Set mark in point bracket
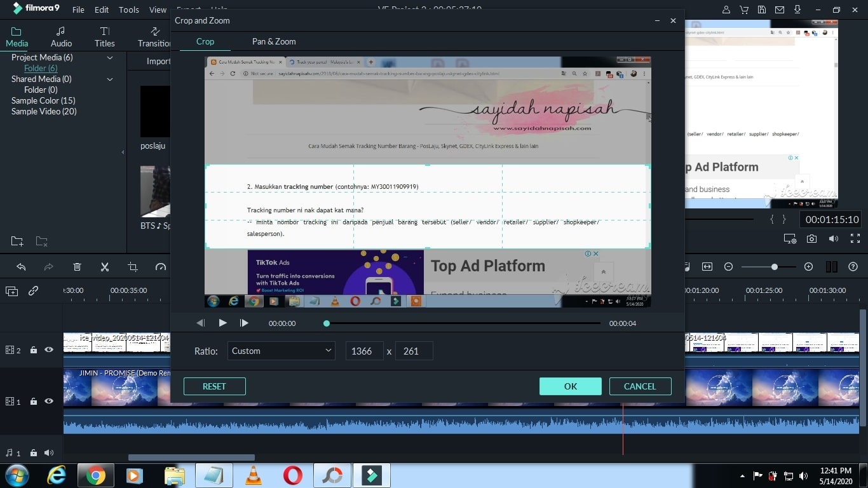 point(772,219)
